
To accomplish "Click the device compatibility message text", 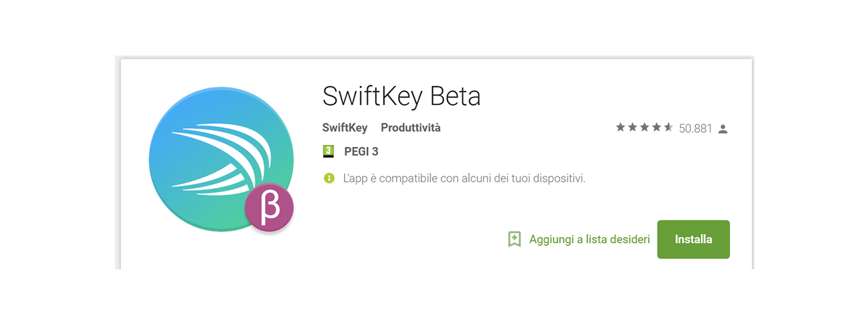I will [x=464, y=178].
